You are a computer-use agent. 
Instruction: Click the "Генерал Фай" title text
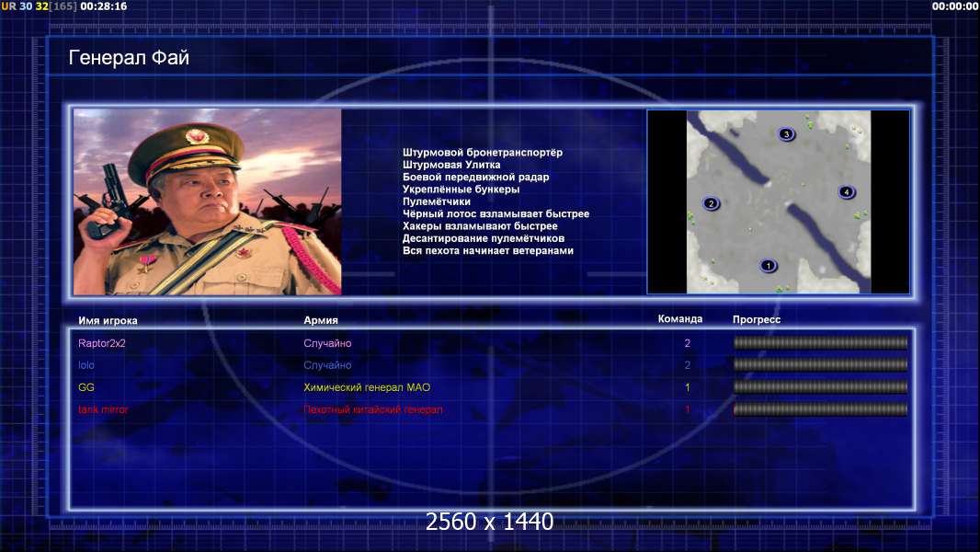(129, 58)
